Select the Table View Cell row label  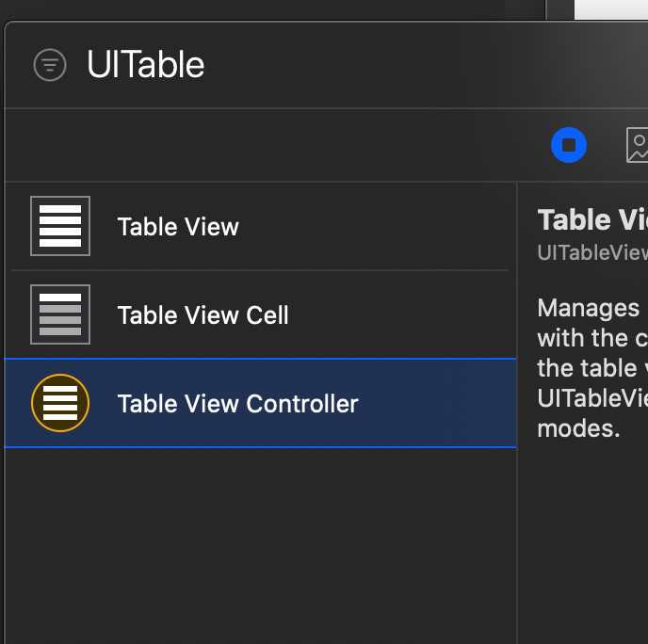[x=202, y=315]
